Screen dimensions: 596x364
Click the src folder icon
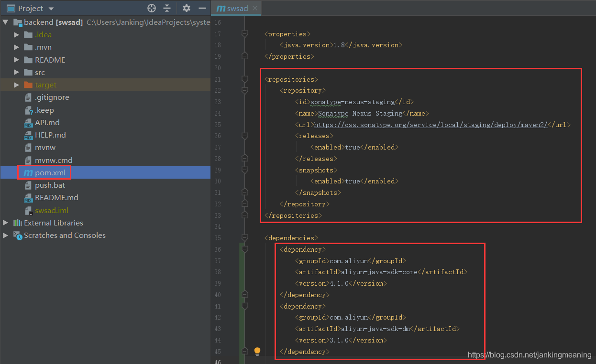pyautogui.click(x=28, y=73)
